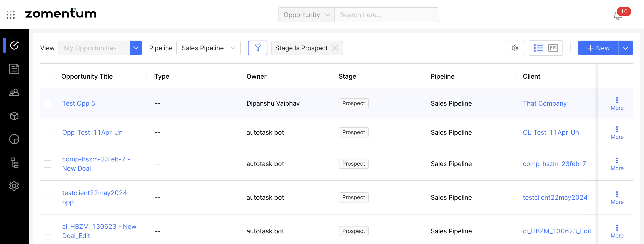Open table column settings gear
Viewport: 644px width, 244px height.
click(515, 48)
